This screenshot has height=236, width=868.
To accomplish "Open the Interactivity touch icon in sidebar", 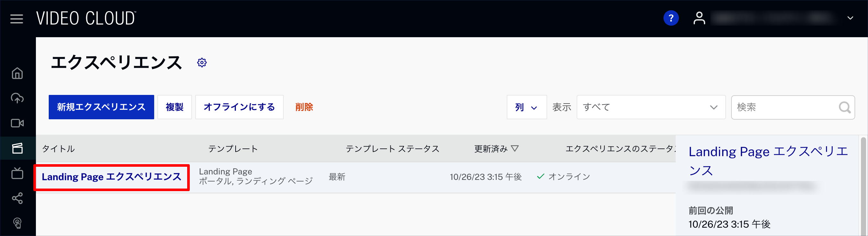I will [x=17, y=223].
